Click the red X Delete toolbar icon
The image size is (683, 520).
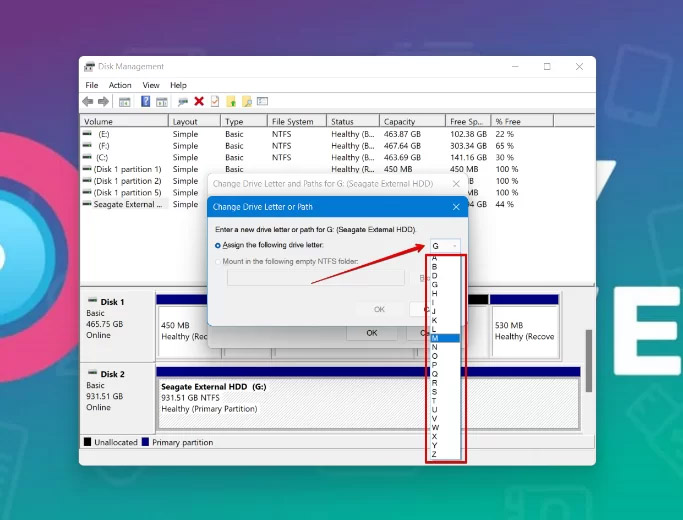click(x=199, y=101)
